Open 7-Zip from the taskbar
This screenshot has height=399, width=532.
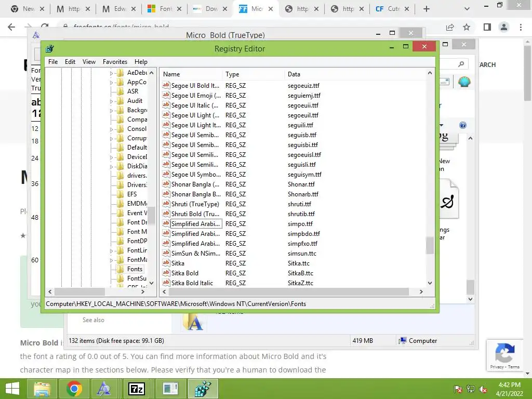(x=137, y=389)
